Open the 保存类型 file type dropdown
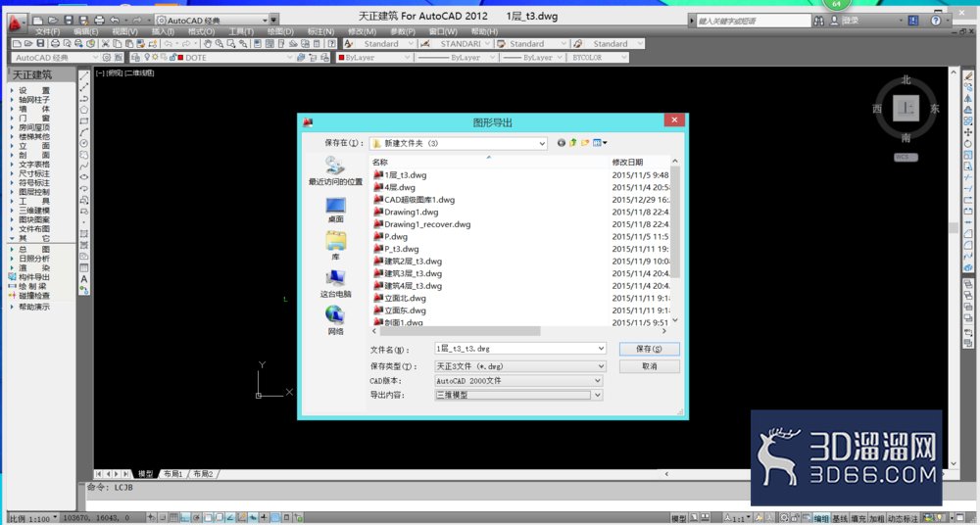Image resolution: width=980 pixels, height=525 pixels. pos(520,366)
